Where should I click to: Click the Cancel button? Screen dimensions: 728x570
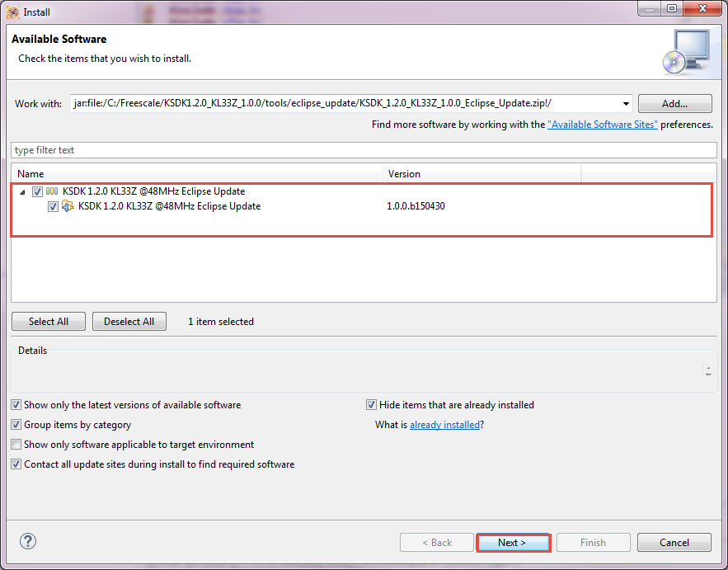674,543
